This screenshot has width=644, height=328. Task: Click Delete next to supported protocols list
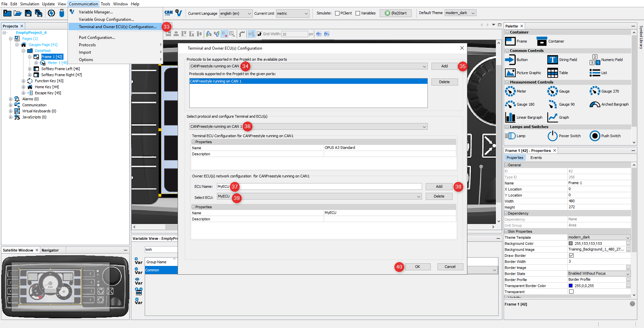[x=444, y=82]
